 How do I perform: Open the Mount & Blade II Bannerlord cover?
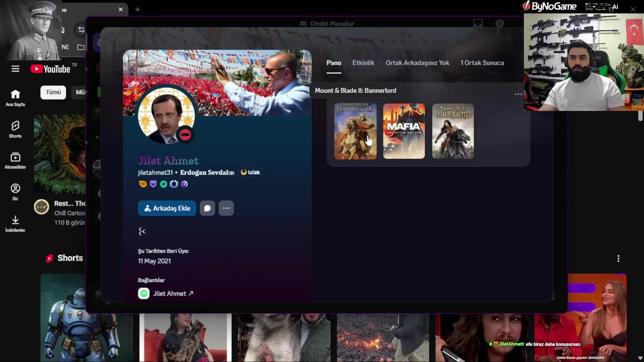(x=355, y=131)
